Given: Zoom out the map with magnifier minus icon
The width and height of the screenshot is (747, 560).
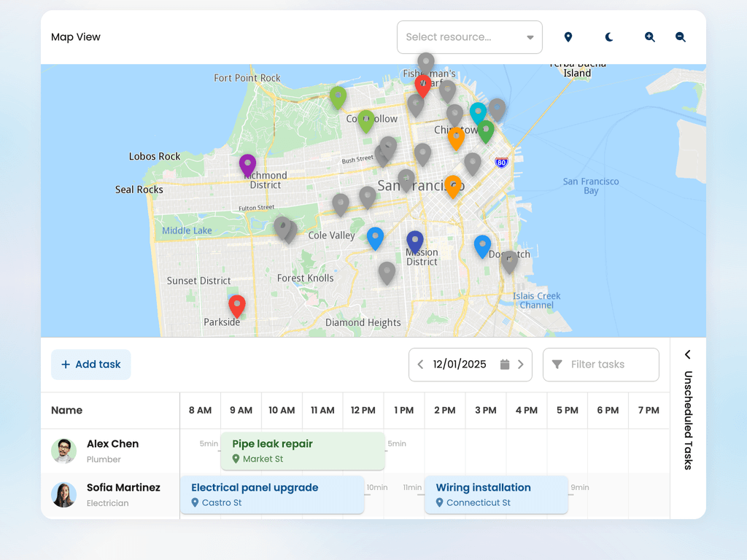Looking at the screenshot, I should click(681, 37).
